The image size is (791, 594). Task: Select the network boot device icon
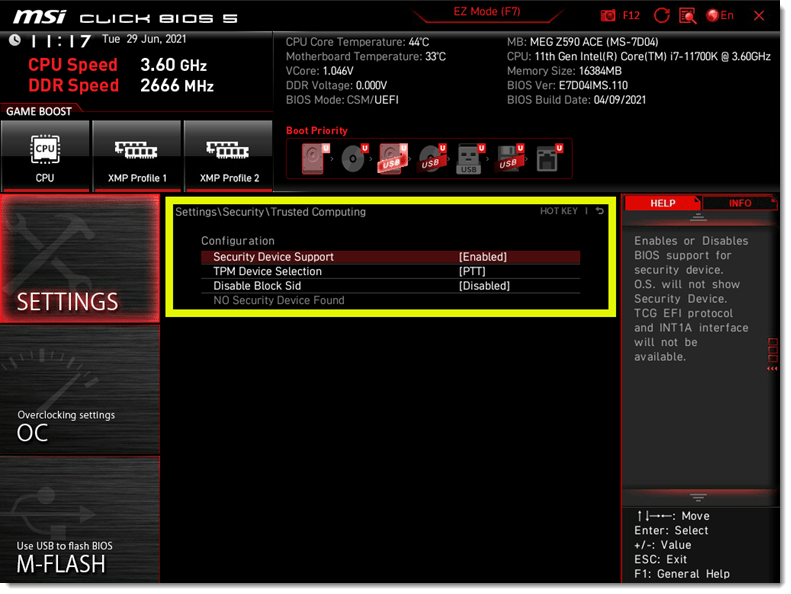(x=549, y=159)
